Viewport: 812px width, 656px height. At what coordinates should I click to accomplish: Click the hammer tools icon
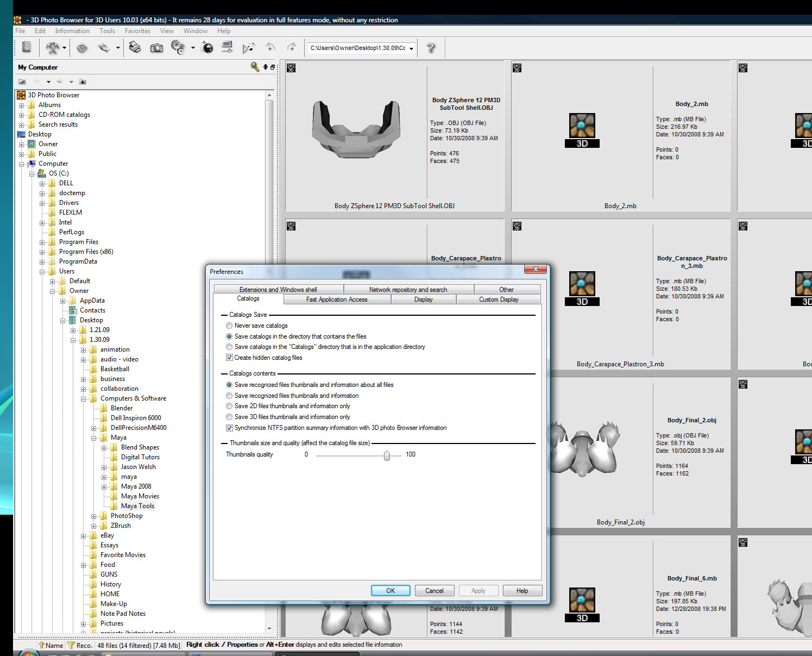52,48
